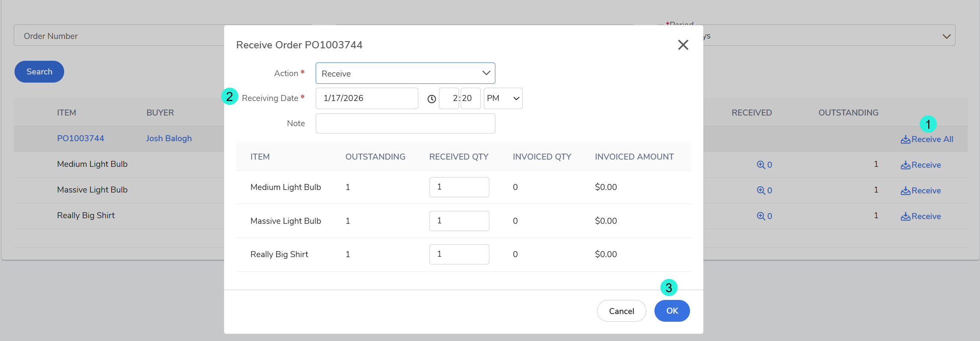Open the Action dropdown
Viewport: 980px width, 341px height.
click(x=405, y=73)
